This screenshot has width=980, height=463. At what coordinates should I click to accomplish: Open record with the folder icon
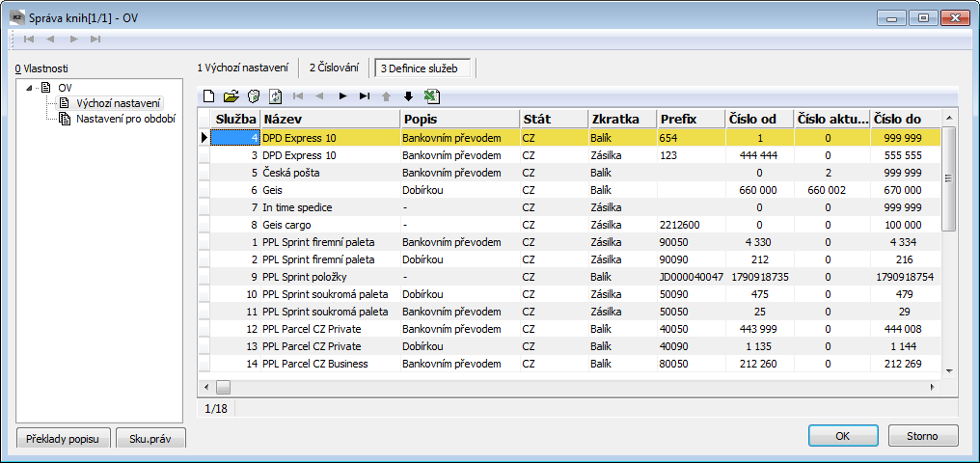(x=231, y=96)
